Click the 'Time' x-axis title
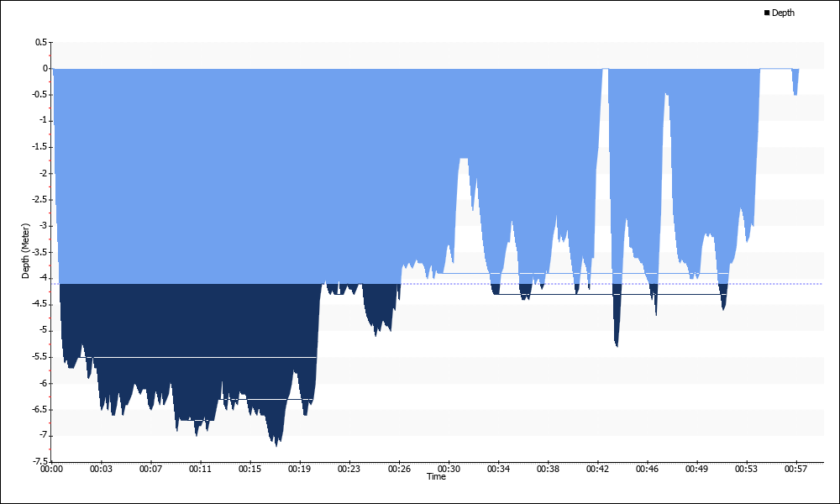Viewport: 840px width, 504px height. [436, 476]
